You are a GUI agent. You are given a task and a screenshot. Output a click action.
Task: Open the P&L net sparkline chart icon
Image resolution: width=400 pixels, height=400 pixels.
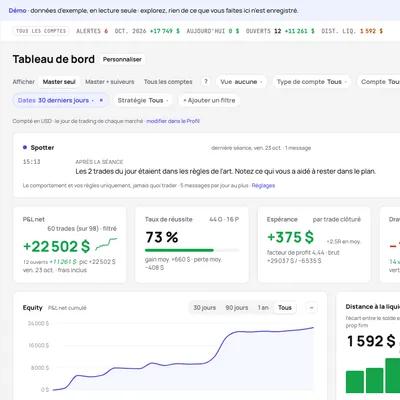coord(106,244)
